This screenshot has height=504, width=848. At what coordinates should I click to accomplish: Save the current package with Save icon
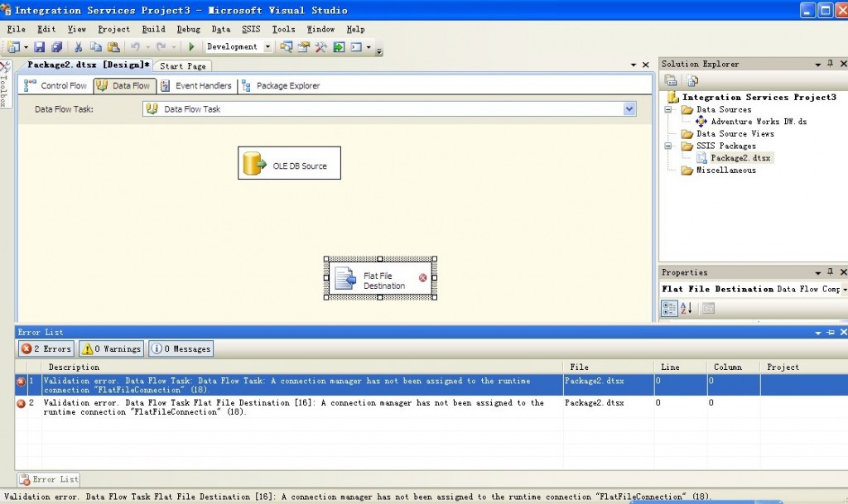40,47
